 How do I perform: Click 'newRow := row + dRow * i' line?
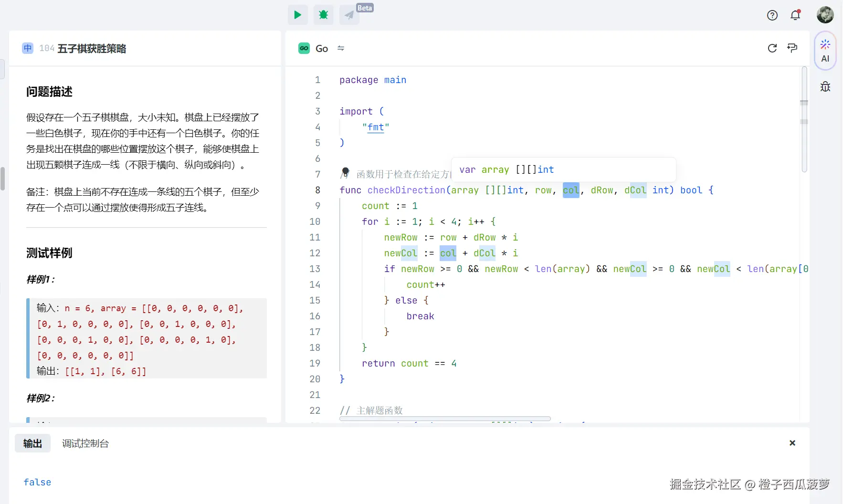pos(451,237)
